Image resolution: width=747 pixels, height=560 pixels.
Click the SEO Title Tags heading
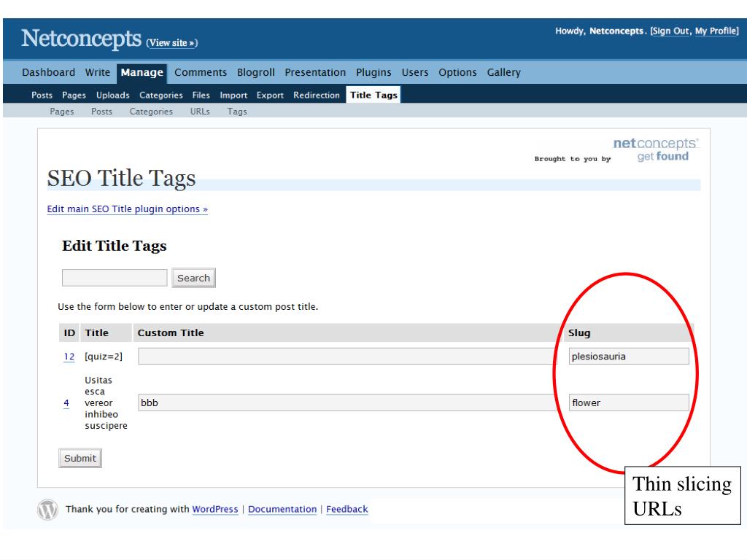(x=122, y=179)
